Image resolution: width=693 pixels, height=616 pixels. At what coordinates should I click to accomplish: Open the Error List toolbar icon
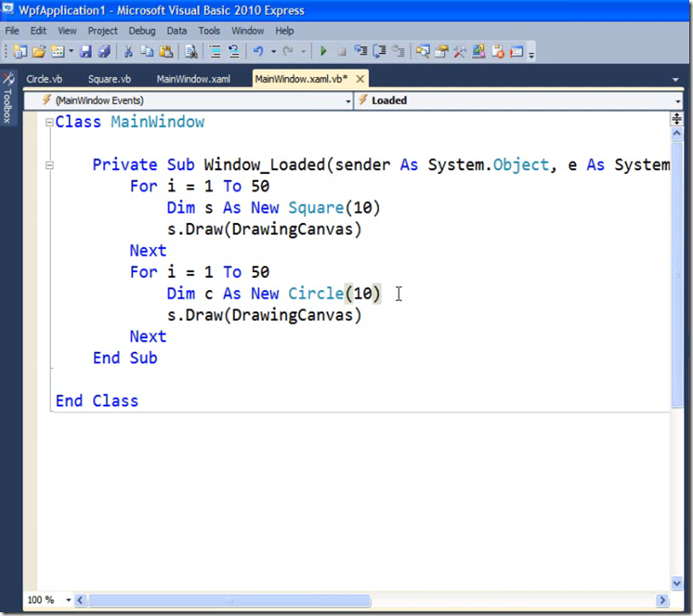(x=498, y=52)
